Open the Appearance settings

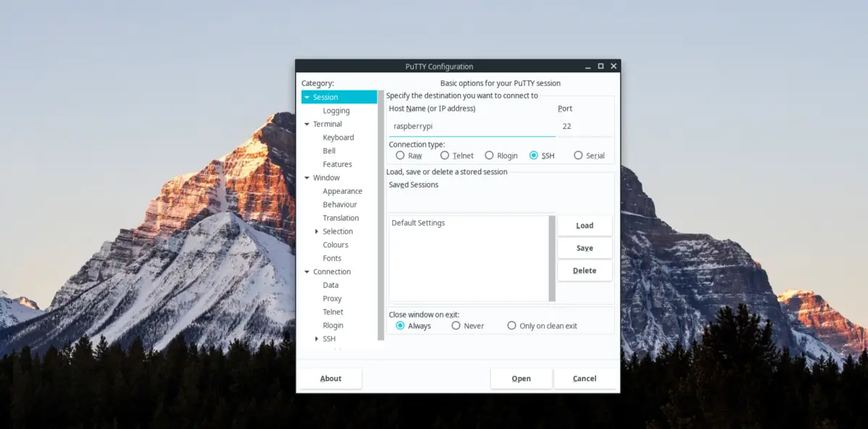[343, 191]
